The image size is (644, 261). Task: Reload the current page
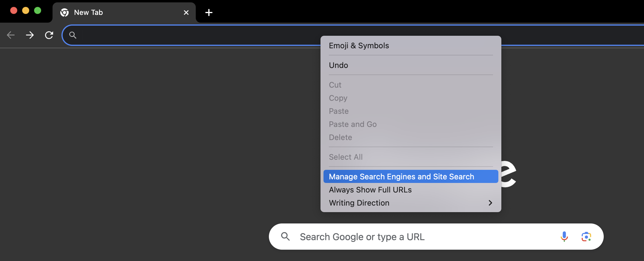click(49, 35)
